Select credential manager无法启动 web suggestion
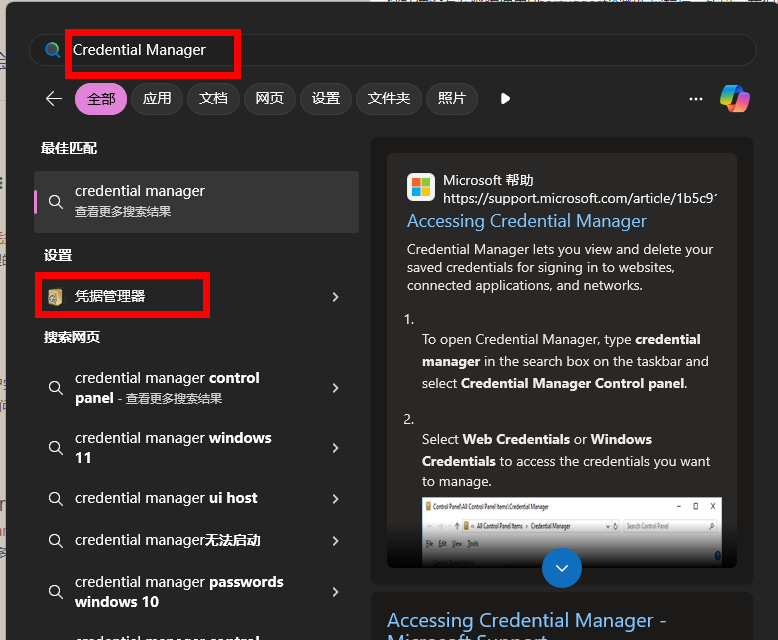778x640 pixels. pyautogui.click(x=167, y=540)
